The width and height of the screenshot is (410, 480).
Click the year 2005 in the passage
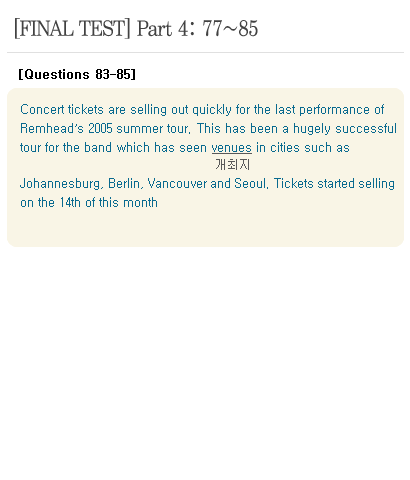(x=100, y=129)
